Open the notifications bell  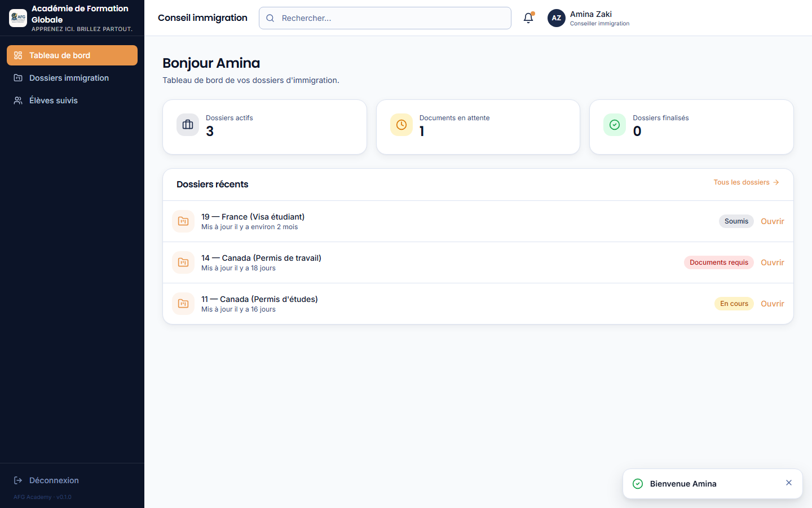[528, 18]
